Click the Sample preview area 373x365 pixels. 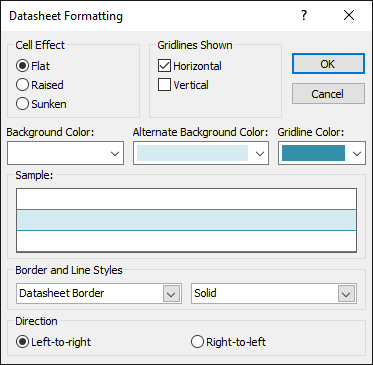(x=186, y=220)
